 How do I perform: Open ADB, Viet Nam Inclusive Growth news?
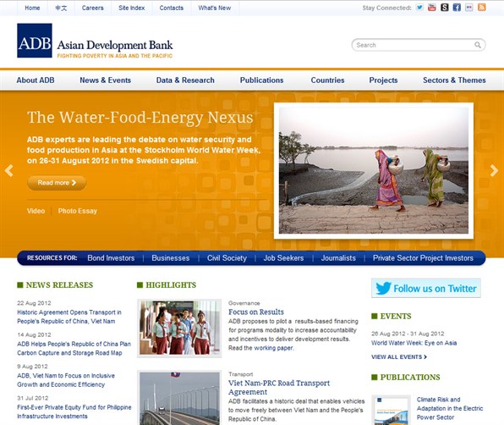click(x=66, y=380)
